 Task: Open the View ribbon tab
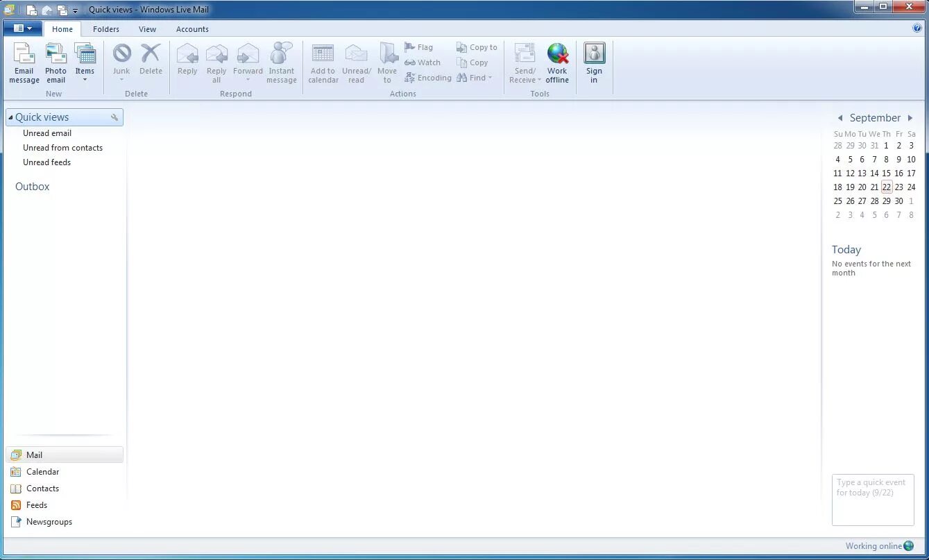[x=147, y=29]
